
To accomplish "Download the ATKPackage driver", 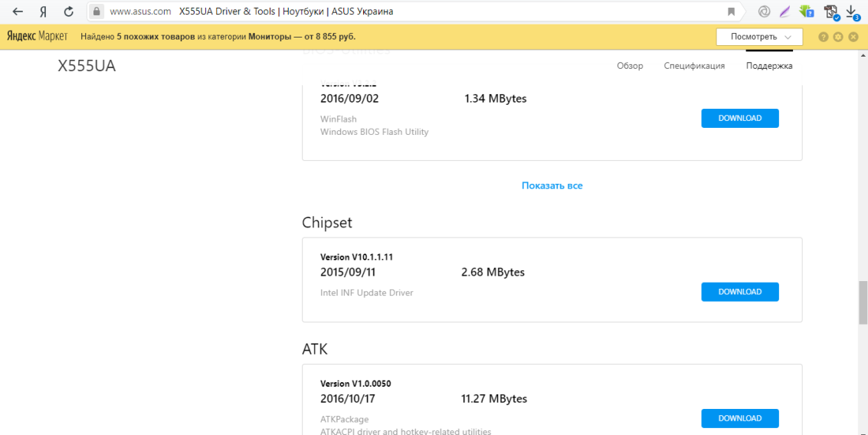I will (739, 418).
